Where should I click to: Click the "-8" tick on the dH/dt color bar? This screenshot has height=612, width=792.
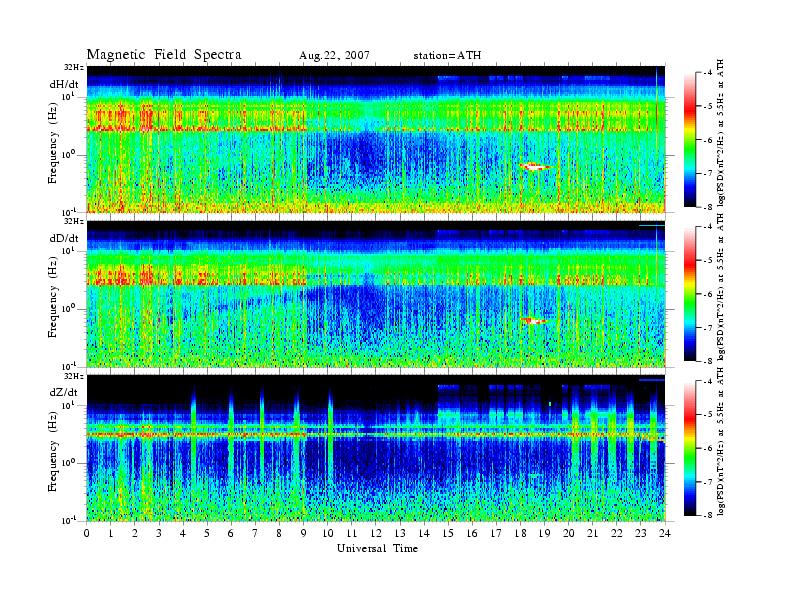point(708,207)
